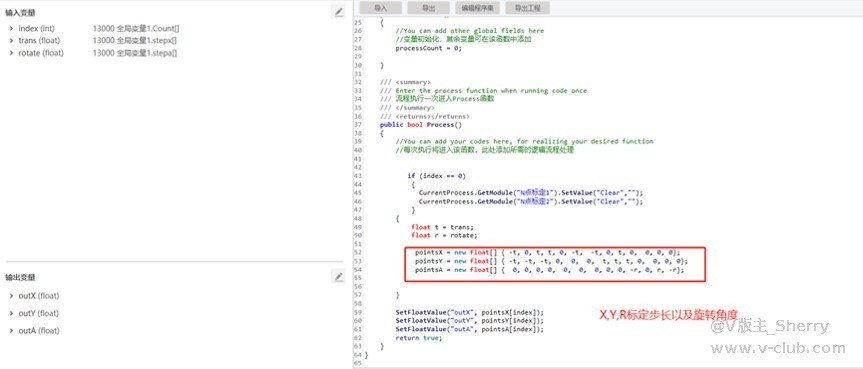This screenshot has height=369, width=863.
Task: Click line number 37 in gutter
Action: coord(358,125)
